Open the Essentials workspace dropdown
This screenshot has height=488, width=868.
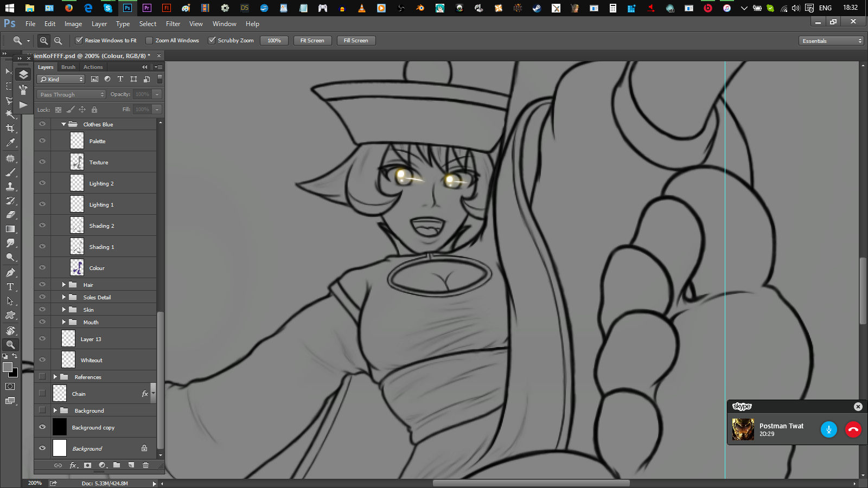tap(831, 41)
